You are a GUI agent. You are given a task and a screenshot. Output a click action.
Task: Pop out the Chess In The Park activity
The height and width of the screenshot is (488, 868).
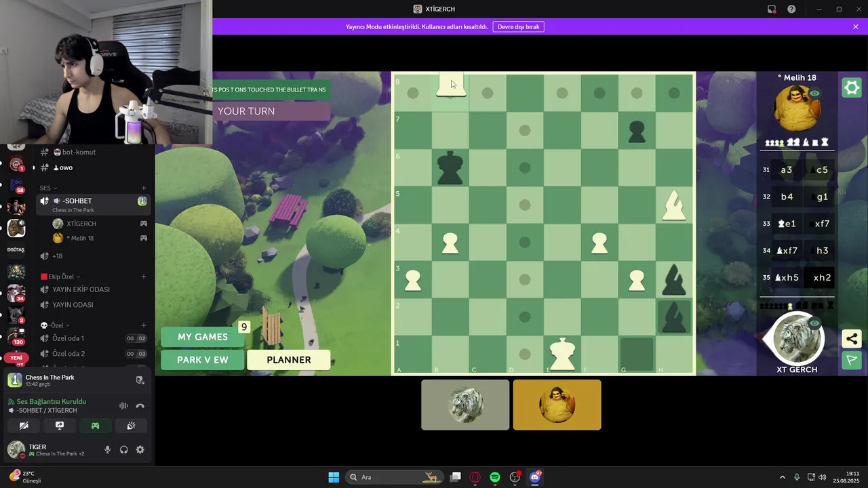[x=140, y=380]
